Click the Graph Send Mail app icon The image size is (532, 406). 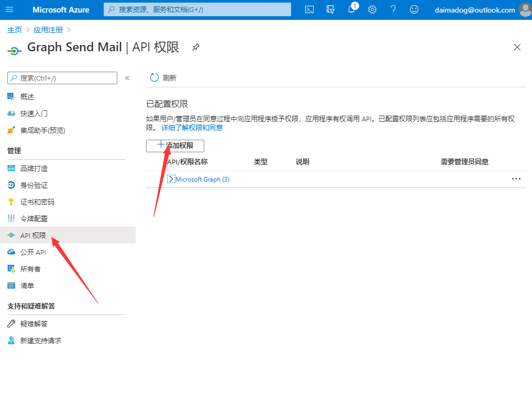pyautogui.click(x=14, y=51)
